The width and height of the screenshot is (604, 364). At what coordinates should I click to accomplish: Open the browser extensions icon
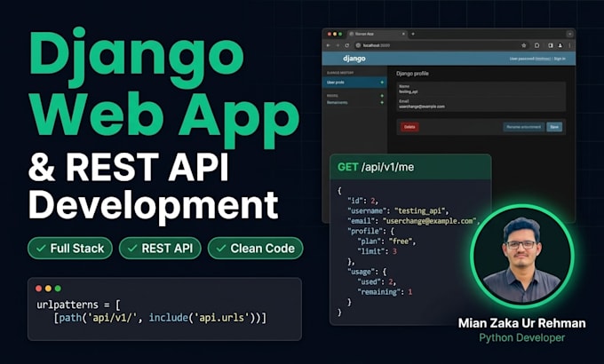[x=537, y=45]
